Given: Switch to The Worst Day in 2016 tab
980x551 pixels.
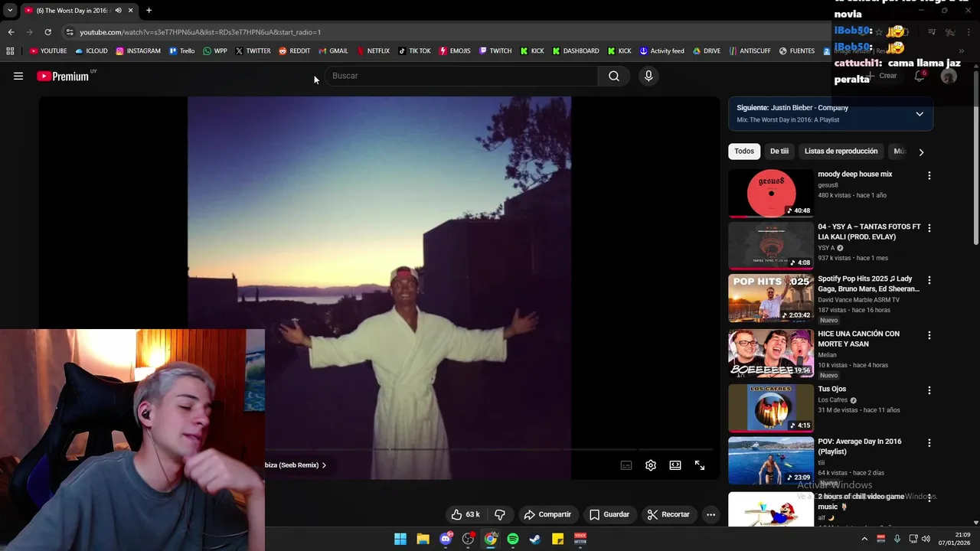Looking at the screenshot, I should 74,11.
